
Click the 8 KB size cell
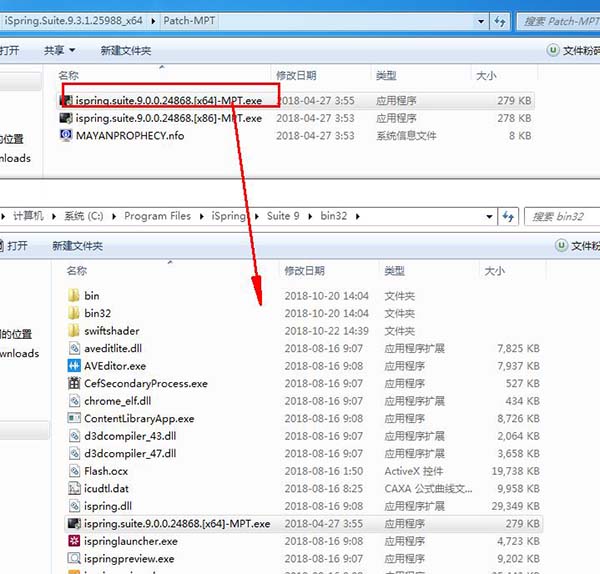(x=520, y=135)
